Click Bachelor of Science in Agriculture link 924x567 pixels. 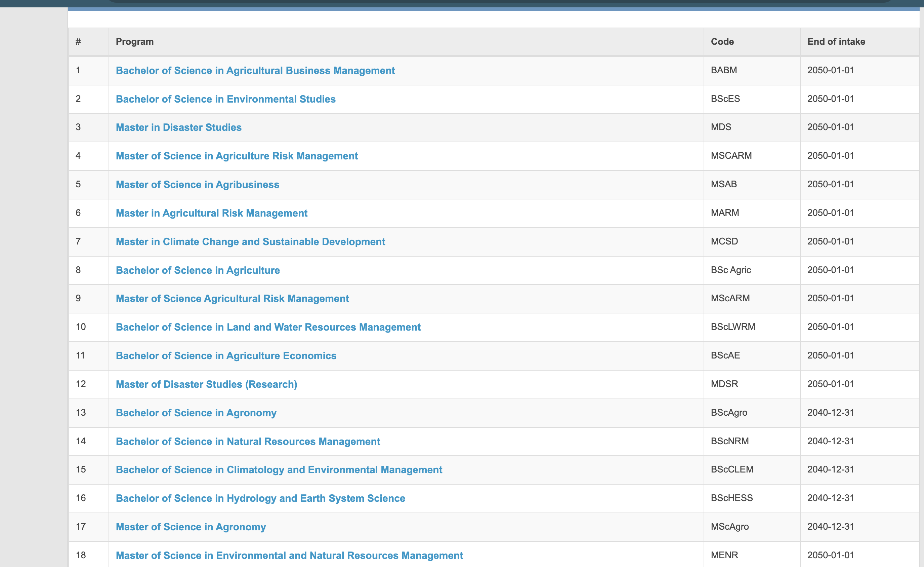[x=198, y=270]
